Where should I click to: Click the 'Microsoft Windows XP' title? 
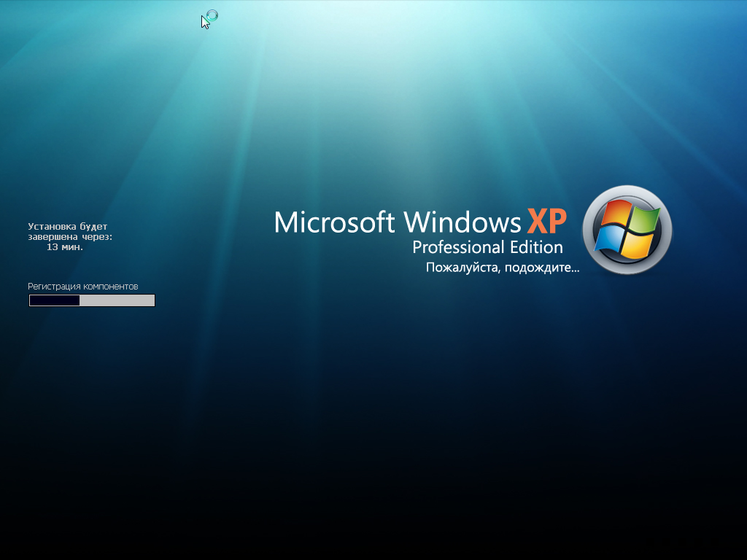[x=420, y=222]
